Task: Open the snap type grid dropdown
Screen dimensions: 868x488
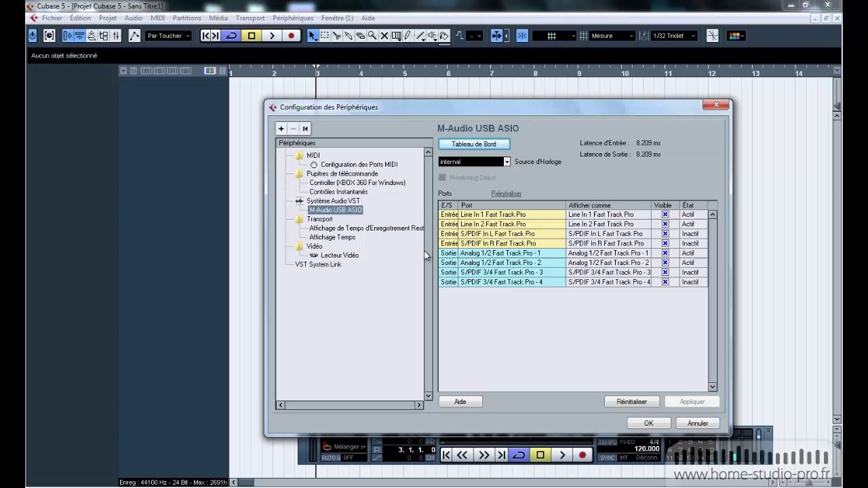Action: coord(554,36)
